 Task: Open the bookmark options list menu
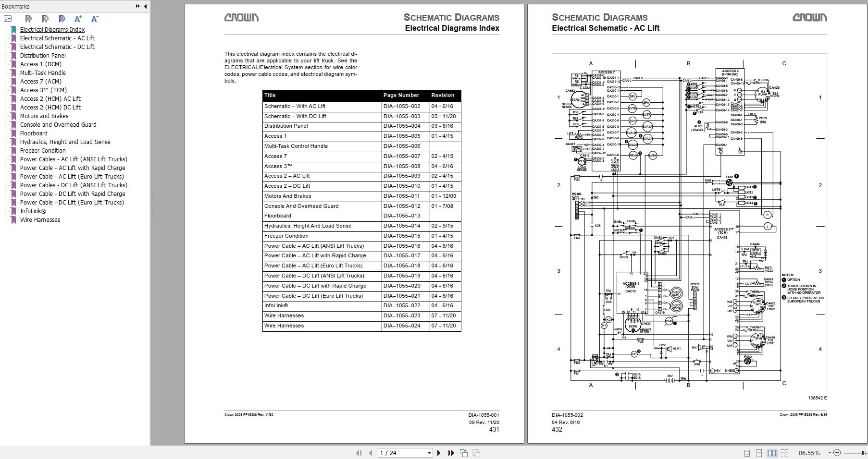pyautogui.click(x=8, y=18)
